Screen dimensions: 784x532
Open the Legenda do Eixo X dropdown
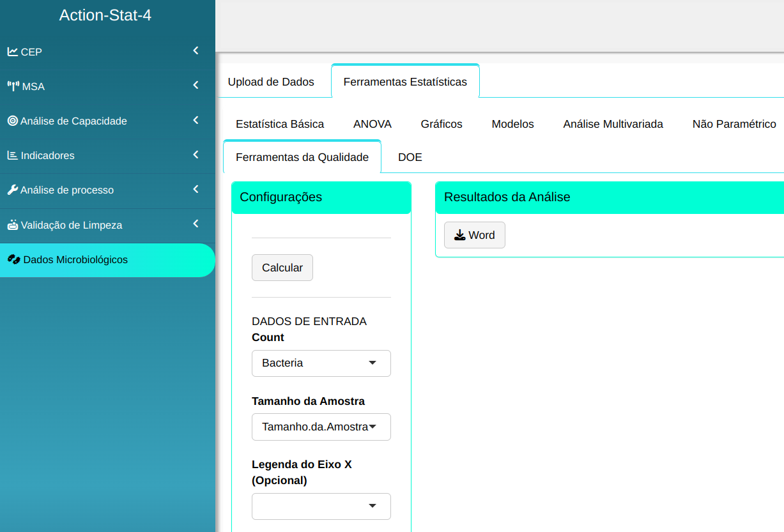[321, 506]
